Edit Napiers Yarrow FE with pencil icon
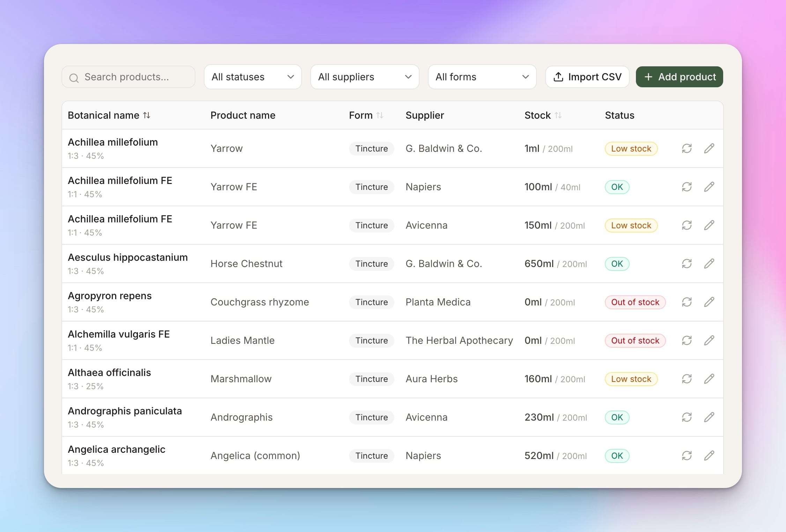The width and height of the screenshot is (786, 532). (x=709, y=187)
